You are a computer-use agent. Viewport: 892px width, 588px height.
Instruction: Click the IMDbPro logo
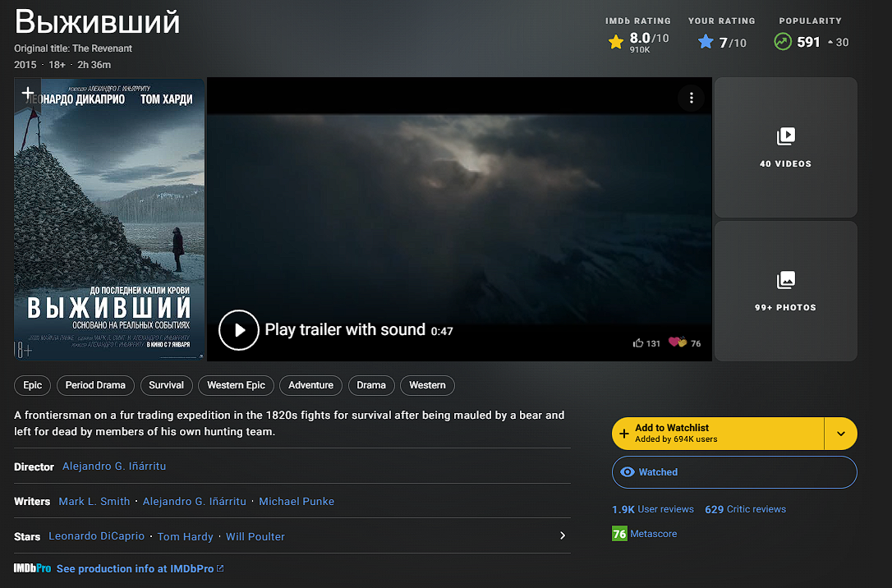(32, 568)
